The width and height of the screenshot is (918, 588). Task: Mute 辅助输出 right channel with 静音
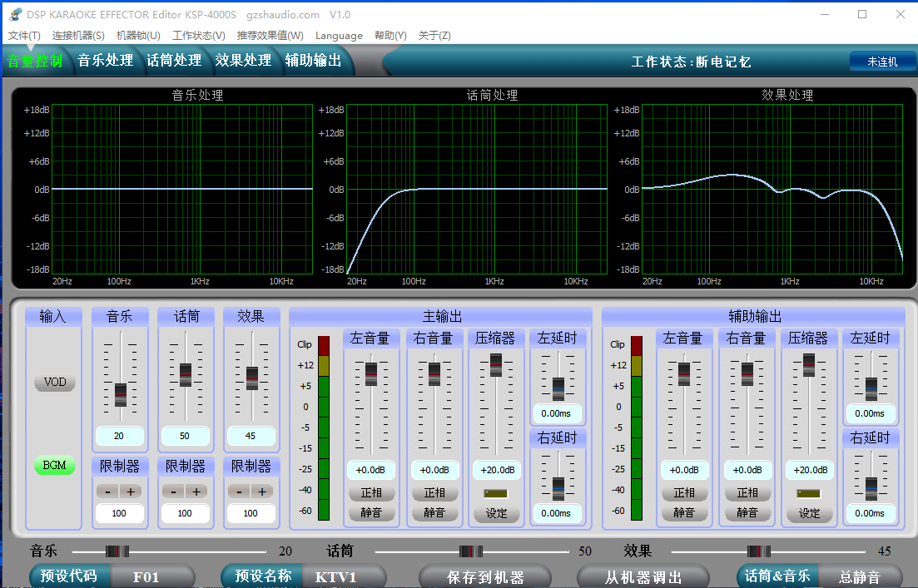747,512
